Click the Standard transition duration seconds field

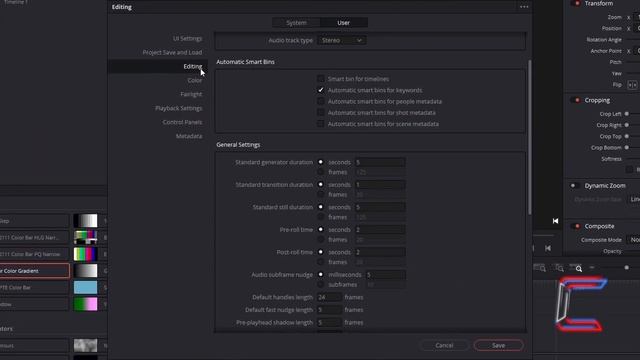pos(380,184)
